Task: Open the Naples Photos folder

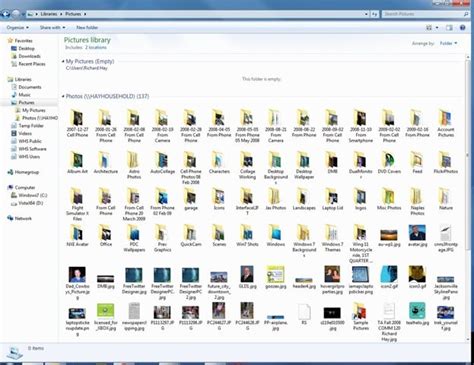Action: [417, 201]
